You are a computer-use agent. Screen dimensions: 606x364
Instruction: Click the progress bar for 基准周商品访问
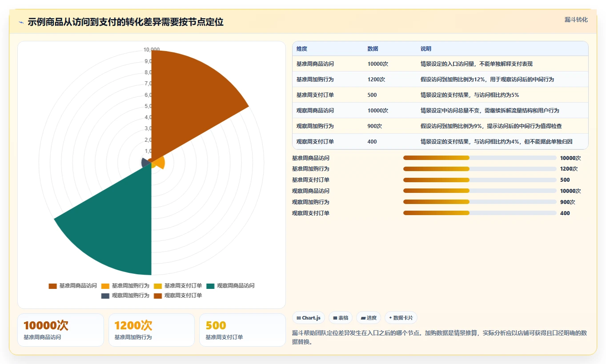tap(480, 158)
